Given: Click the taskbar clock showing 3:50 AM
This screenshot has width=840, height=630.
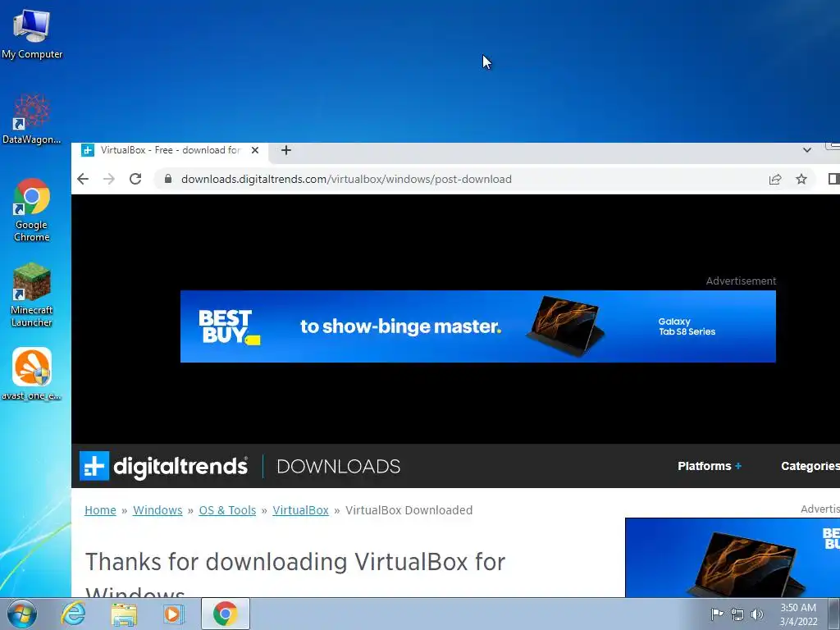Looking at the screenshot, I should click(798, 614).
